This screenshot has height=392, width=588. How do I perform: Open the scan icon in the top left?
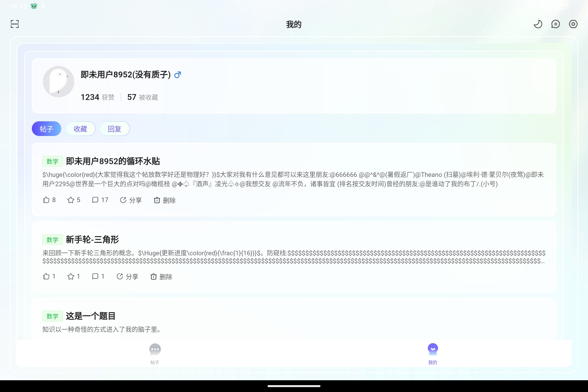pos(15,24)
